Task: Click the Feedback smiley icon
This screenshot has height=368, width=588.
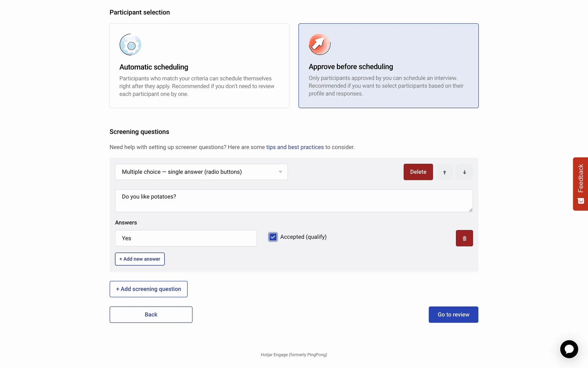Action: point(581,201)
